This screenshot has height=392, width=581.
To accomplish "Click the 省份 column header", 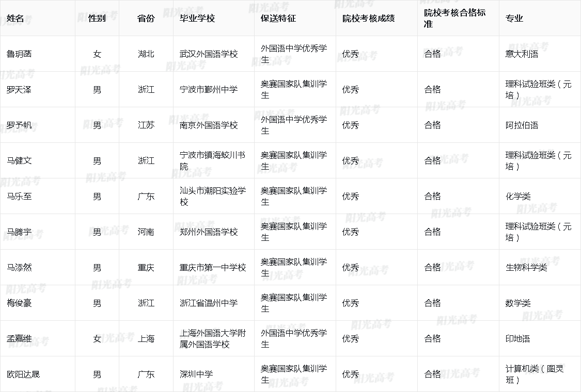I will pos(146,18).
